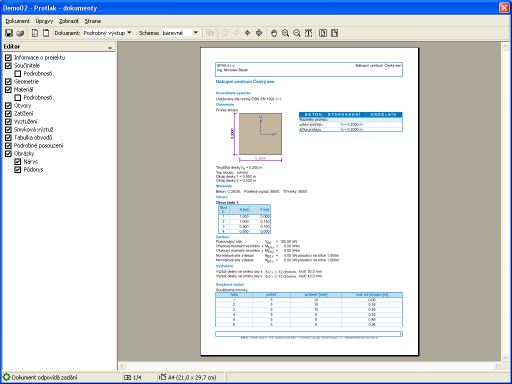The image size is (512, 384).
Task: Go to the next page arrow
Action: click(247, 33)
